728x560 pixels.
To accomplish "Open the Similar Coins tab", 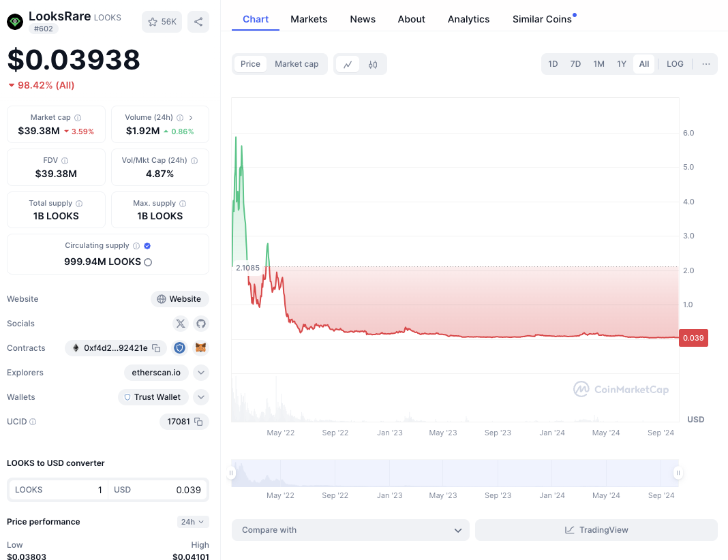I will coord(543,19).
